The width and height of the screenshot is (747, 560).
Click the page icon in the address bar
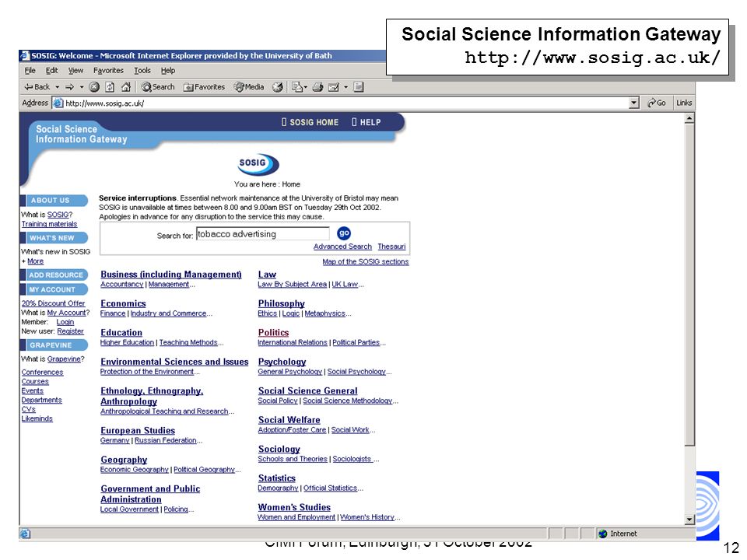point(58,103)
